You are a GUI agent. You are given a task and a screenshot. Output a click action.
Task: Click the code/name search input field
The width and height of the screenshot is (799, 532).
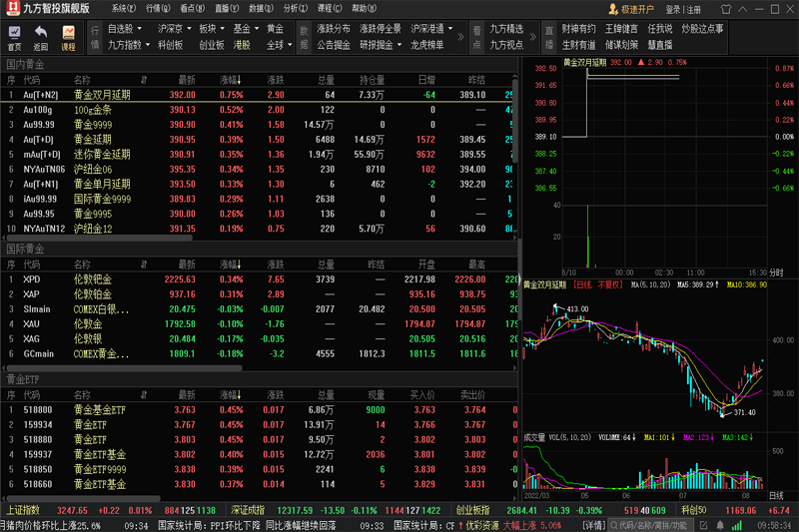(660, 524)
